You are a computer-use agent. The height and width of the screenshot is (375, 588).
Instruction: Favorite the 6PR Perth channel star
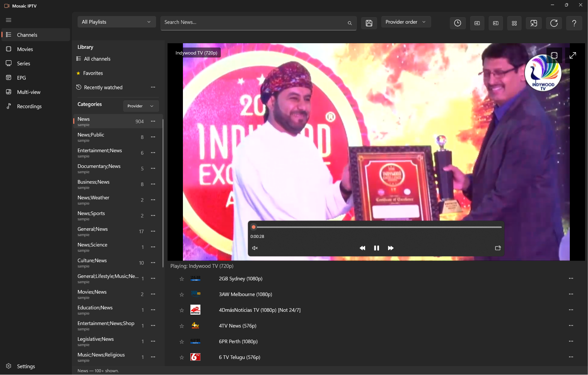(181, 342)
